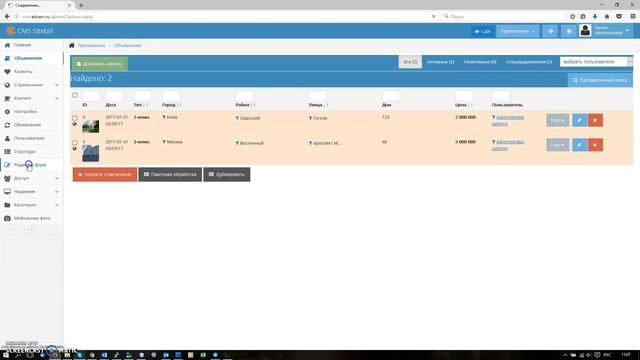Click the Сайт button in the header
Screen dimensions: 640x360
(x=482, y=31)
